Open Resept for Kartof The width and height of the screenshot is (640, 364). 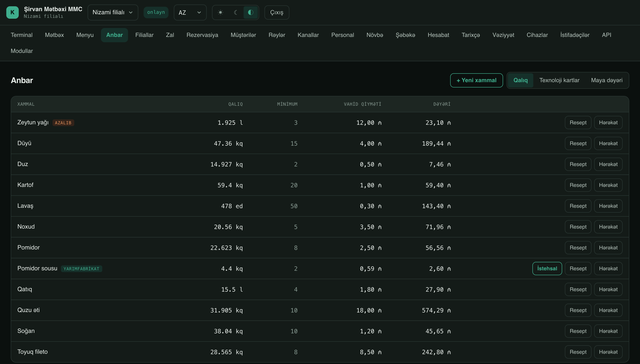tap(578, 185)
